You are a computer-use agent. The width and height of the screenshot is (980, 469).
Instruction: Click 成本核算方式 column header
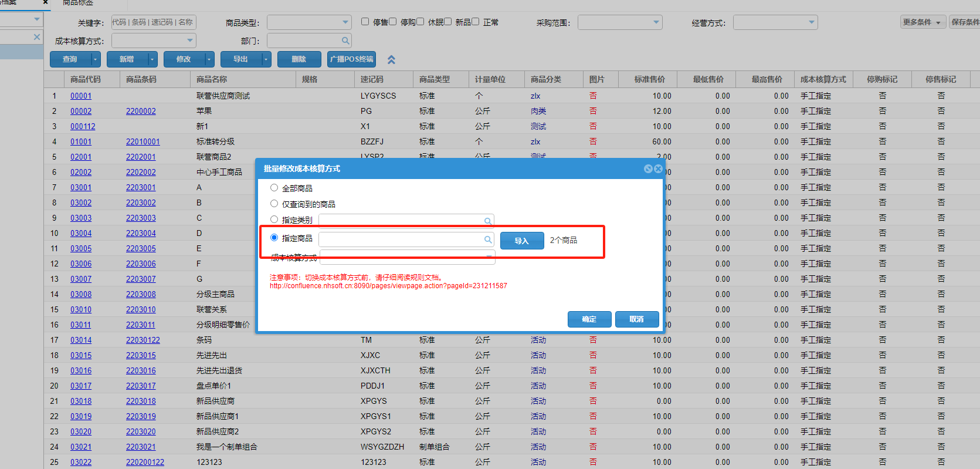823,79
